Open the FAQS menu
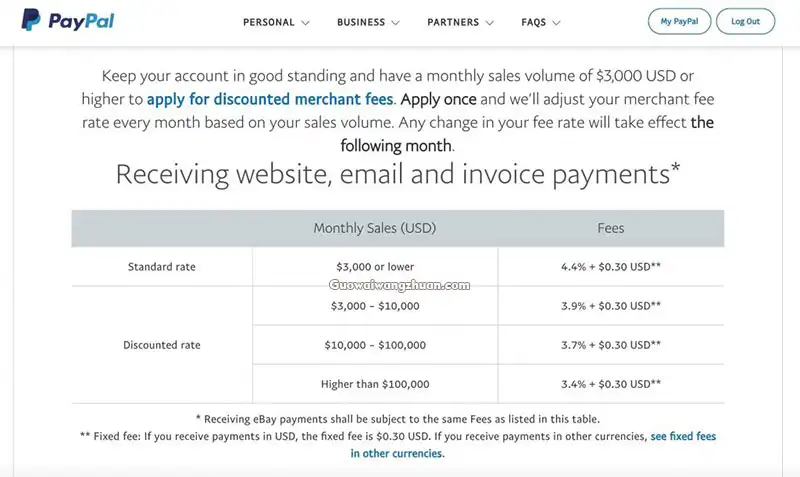The height and width of the screenshot is (477, 800). pos(534,22)
